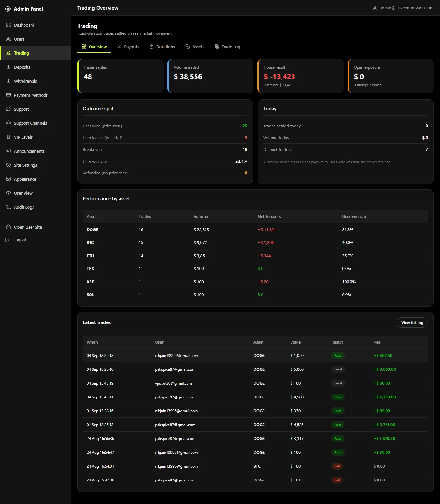Click the Level badge on 04 Sep 15:43:19 trade
Image resolution: width=440 pixels, height=504 pixels.
[338, 383]
